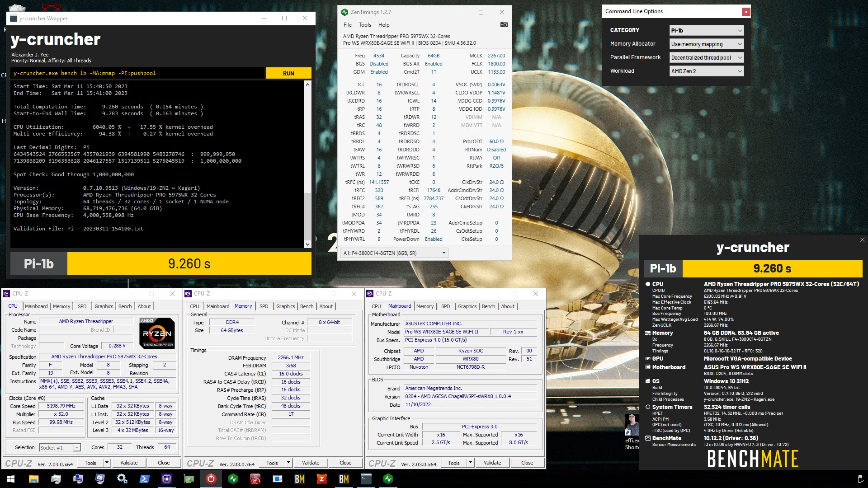
Task: Click Close in the CPU-Z Memory window
Action: click(x=345, y=463)
